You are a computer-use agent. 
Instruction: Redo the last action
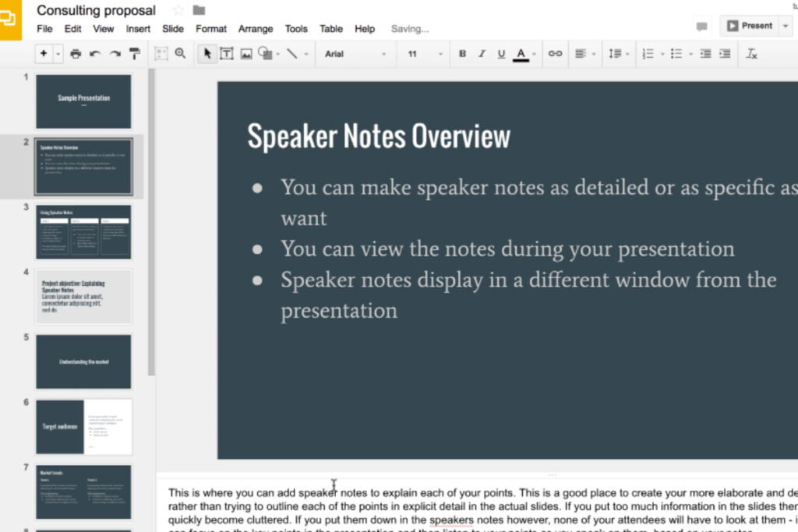point(115,54)
